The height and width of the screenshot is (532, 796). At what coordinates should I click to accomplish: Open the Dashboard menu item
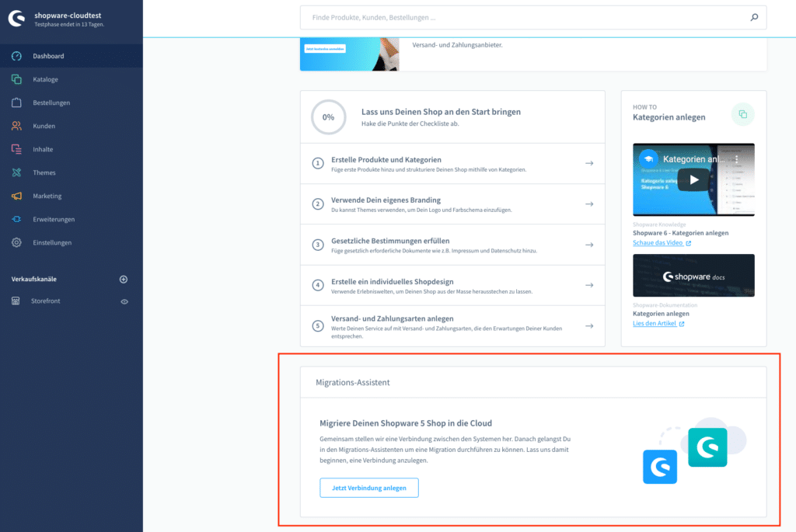click(72, 56)
